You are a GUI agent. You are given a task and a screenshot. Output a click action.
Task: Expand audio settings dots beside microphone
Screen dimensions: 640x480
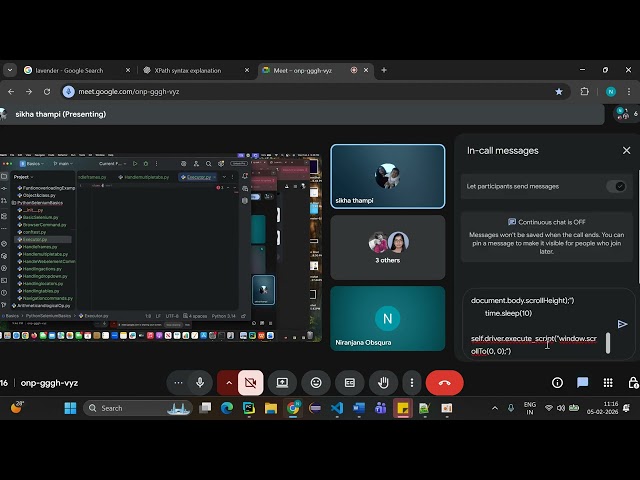tap(179, 382)
